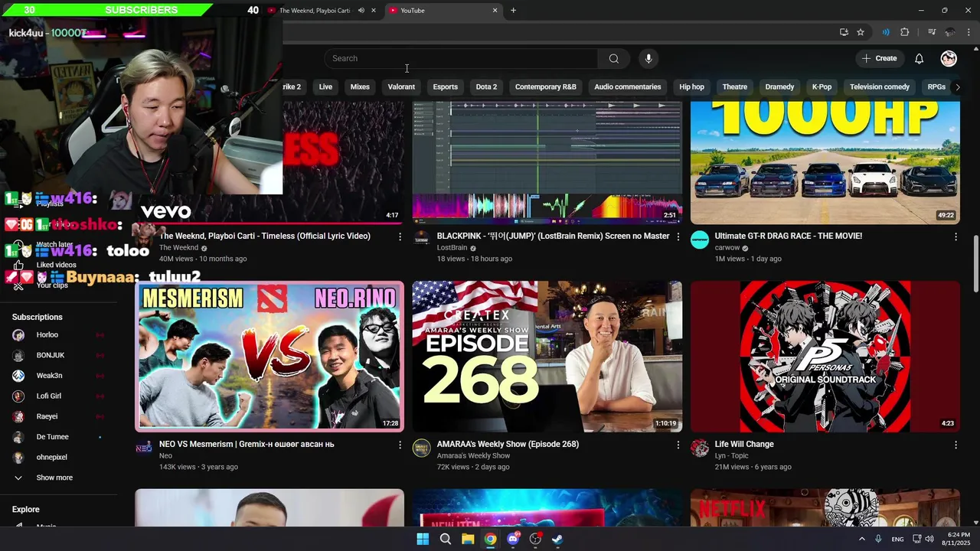Click the Create button
Image resolution: width=980 pixels, height=551 pixels.
(879, 59)
